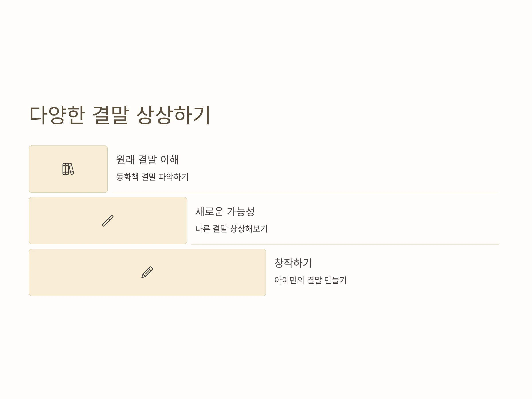Click the heading 새로운 가능성

coord(225,211)
